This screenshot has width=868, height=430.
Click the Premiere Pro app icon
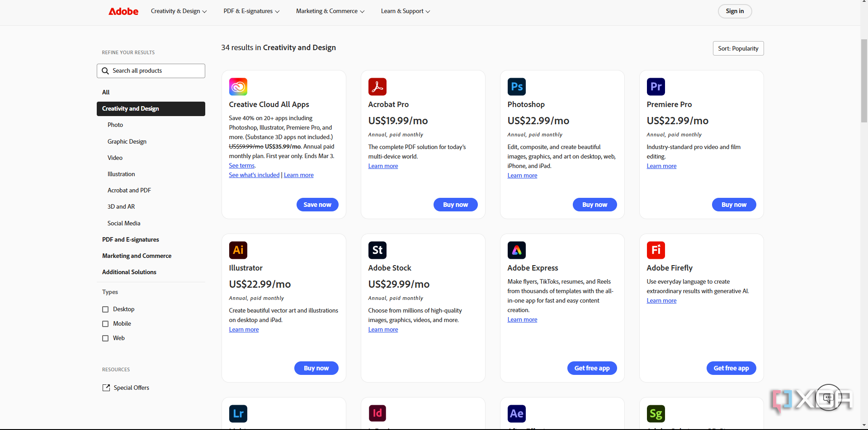(x=656, y=87)
